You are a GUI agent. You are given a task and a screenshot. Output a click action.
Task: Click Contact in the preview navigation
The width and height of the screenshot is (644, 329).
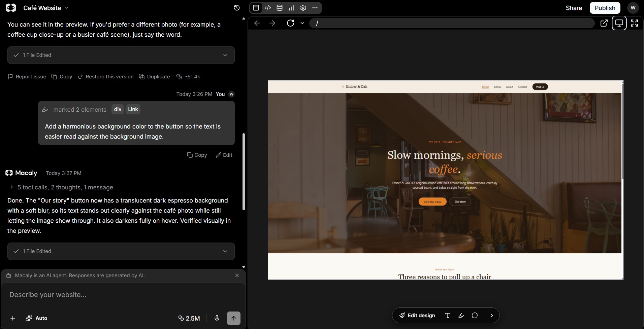point(523,87)
